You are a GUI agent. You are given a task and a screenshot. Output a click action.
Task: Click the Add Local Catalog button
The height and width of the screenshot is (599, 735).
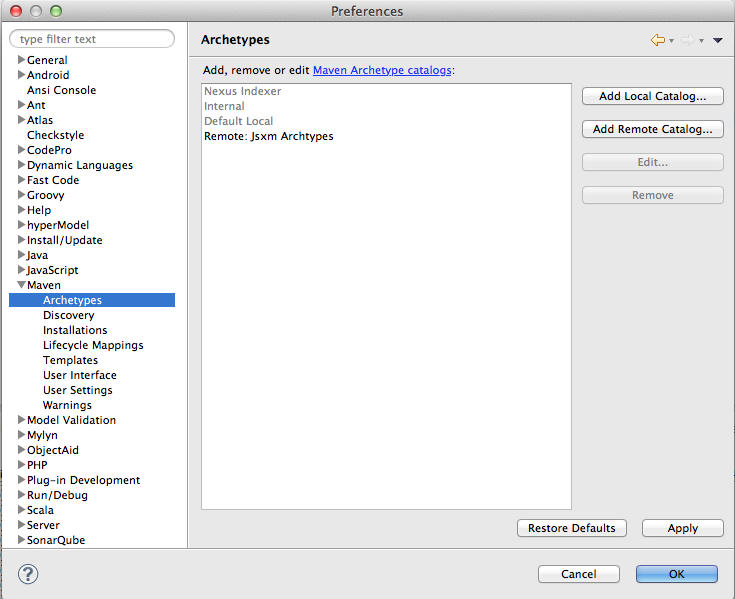[x=652, y=97]
